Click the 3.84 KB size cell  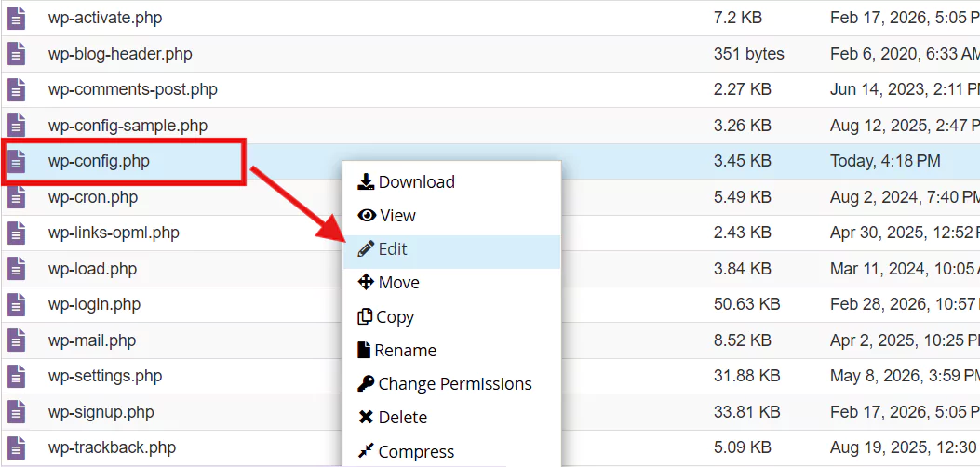click(x=743, y=269)
